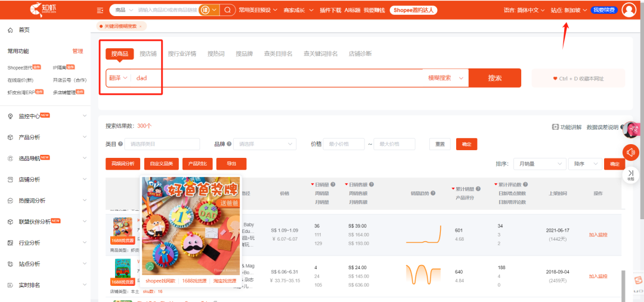The height and width of the screenshot is (302, 644).
Task: Open user avatar profile icon
Action: tap(629, 10)
